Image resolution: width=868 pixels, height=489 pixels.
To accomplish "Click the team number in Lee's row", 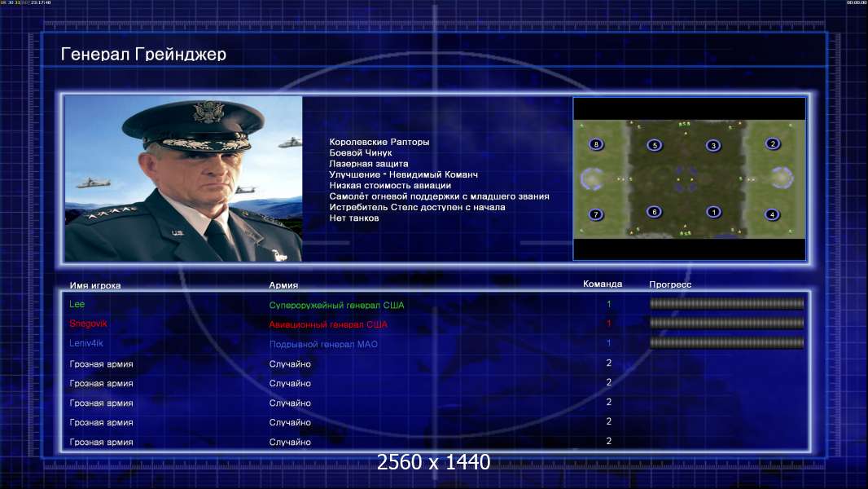I will (608, 304).
